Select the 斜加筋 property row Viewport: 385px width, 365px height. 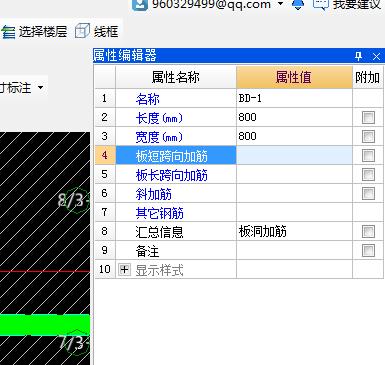coord(176,194)
